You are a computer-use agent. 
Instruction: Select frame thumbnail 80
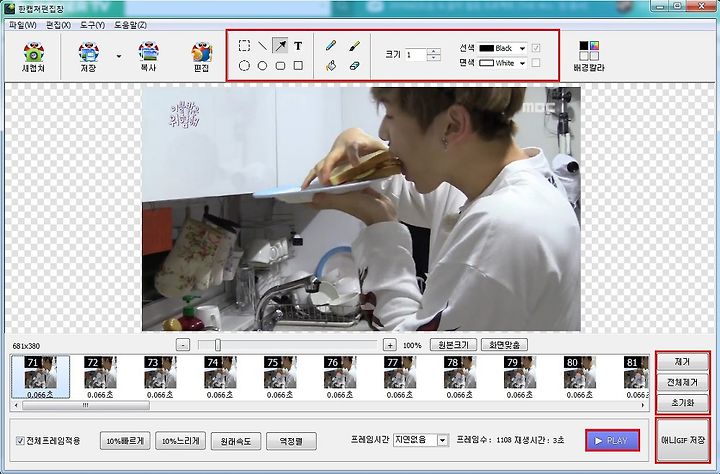tap(579, 377)
